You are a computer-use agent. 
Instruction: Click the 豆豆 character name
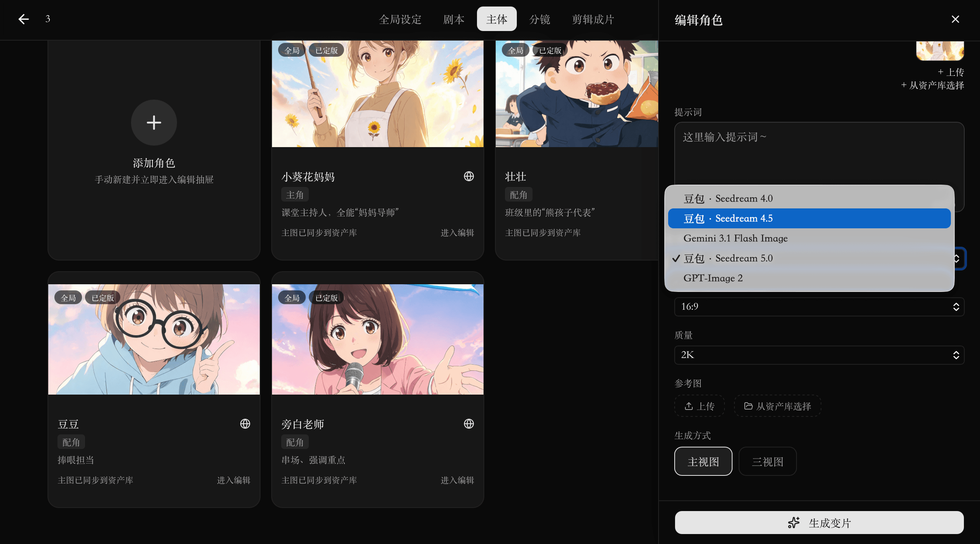(x=68, y=424)
